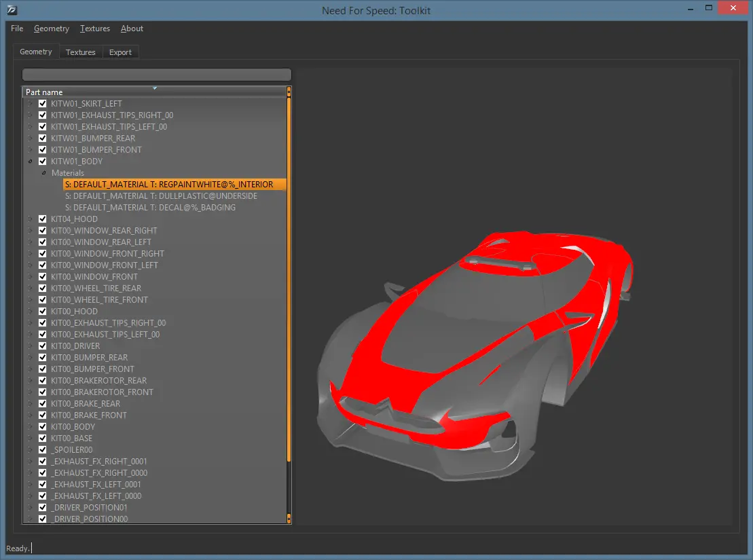
Task: Uncheck the KIT00_DRIVER checkbox
Action: pos(42,346)
